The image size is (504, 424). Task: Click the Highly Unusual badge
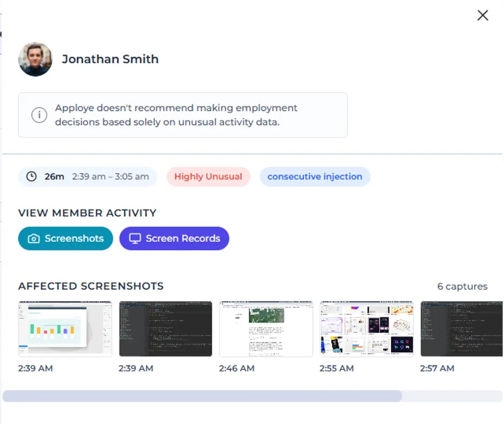(x=208, y=177)
